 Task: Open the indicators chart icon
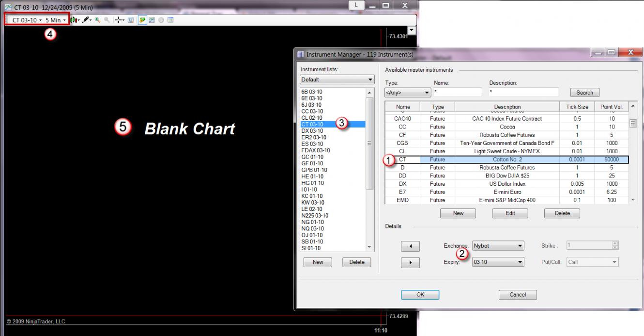click(152, 20)
